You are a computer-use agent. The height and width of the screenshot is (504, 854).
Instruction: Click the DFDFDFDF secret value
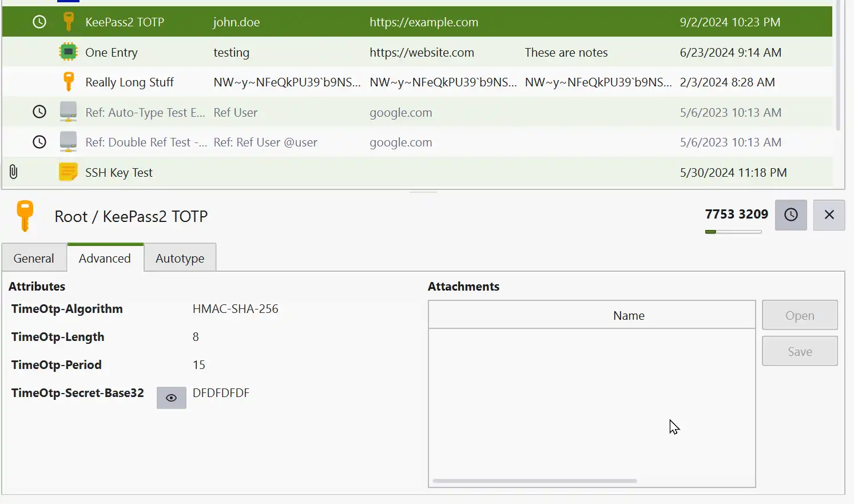[221, 392]
